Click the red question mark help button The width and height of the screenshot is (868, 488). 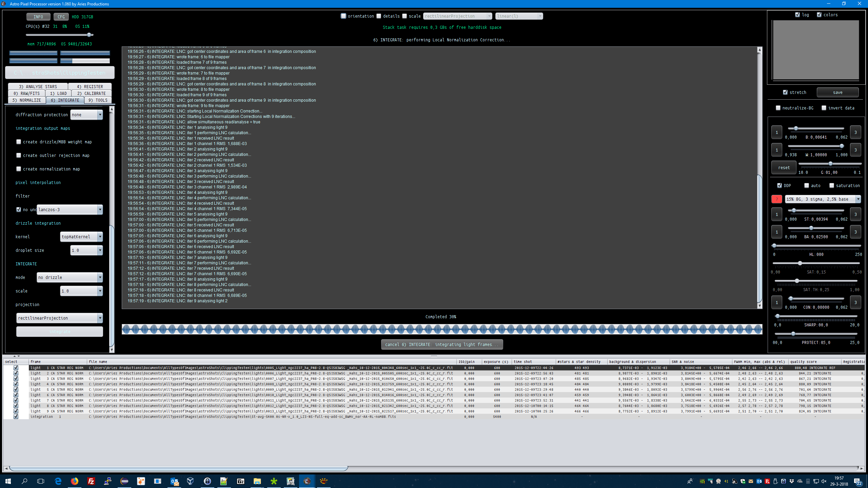coord(776,199)
